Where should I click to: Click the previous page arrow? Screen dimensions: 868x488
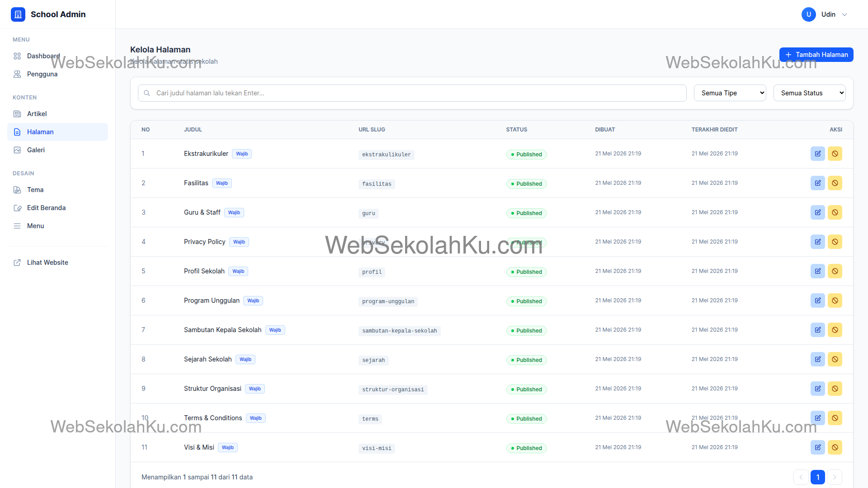pos(801,477)
